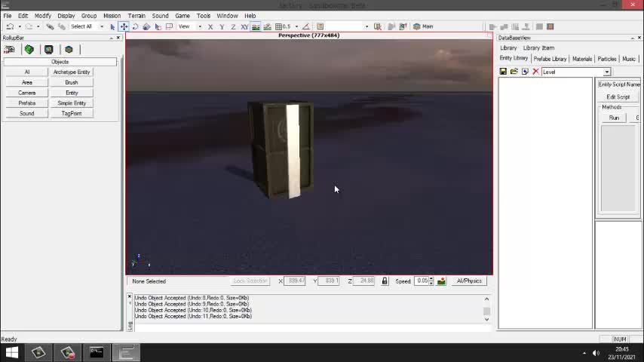Toggle Snap to terrain and objects
The image size is (644, 362).
(268, 26)
